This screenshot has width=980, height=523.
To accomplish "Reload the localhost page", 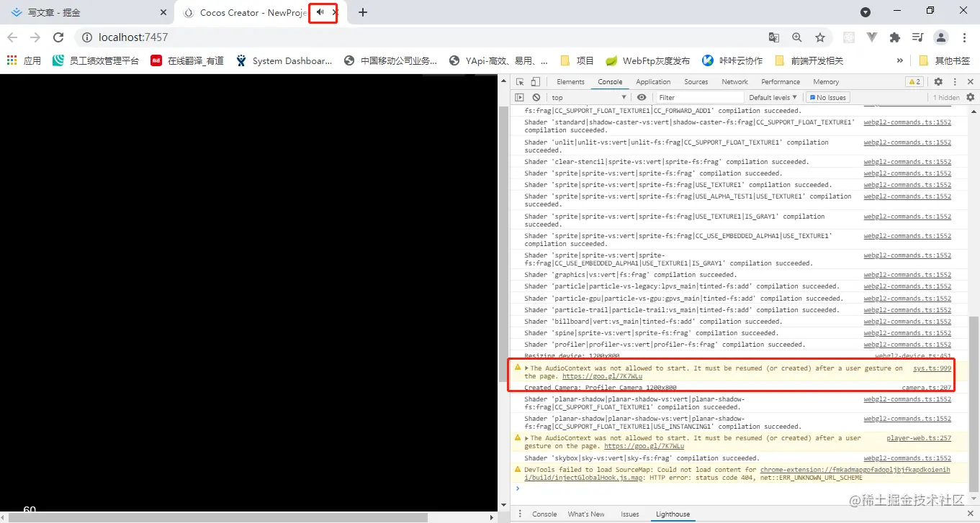I will pyautogui.click(x=59, y=37).
